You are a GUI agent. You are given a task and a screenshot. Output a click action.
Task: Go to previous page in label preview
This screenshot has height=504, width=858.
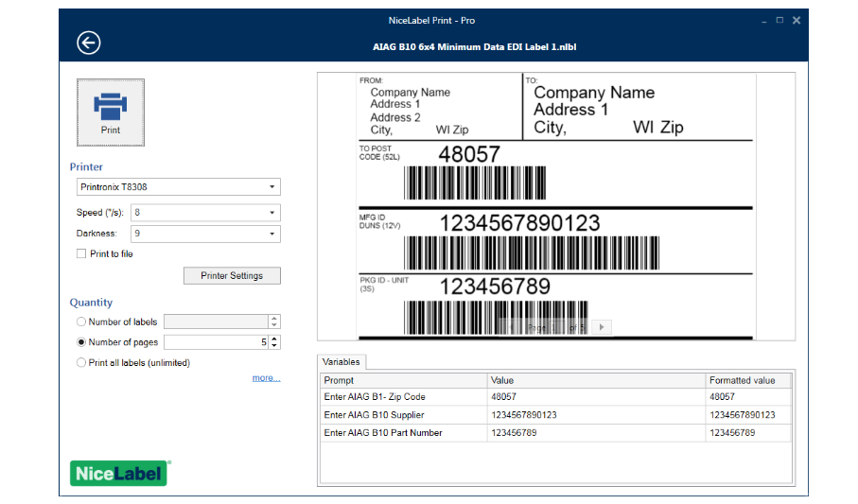tap(512, 327)
